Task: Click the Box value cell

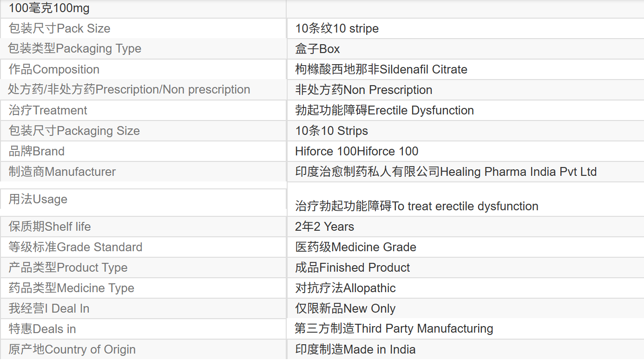Action: (x=317, y=49)
